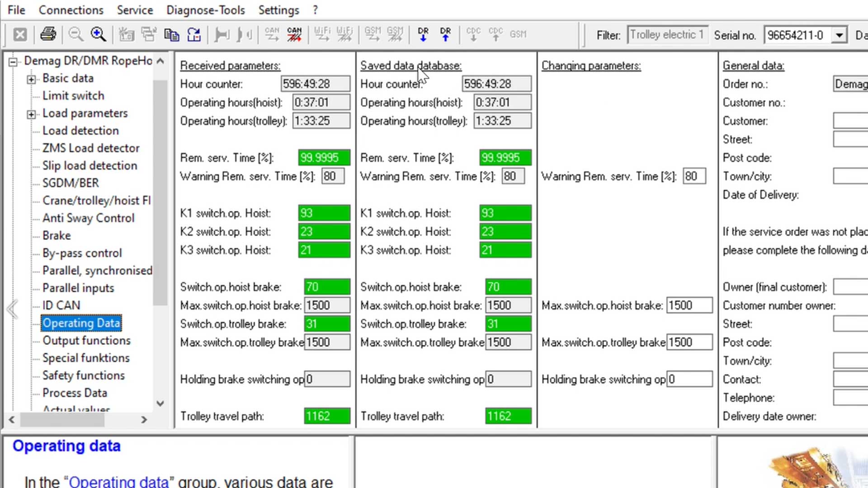The image size is (868, 488).
Task: Open the Settings menu
Action: tap(278, 10)
